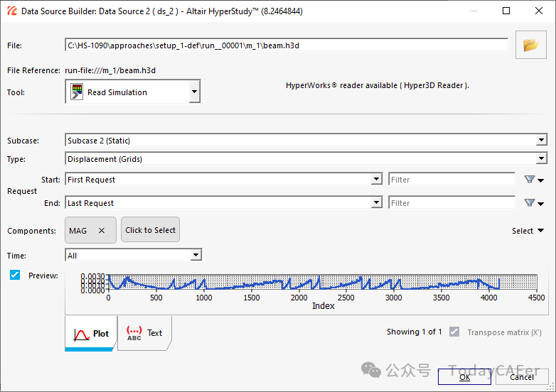
Task: Open the Select components menu
Action: click(528, 231)
